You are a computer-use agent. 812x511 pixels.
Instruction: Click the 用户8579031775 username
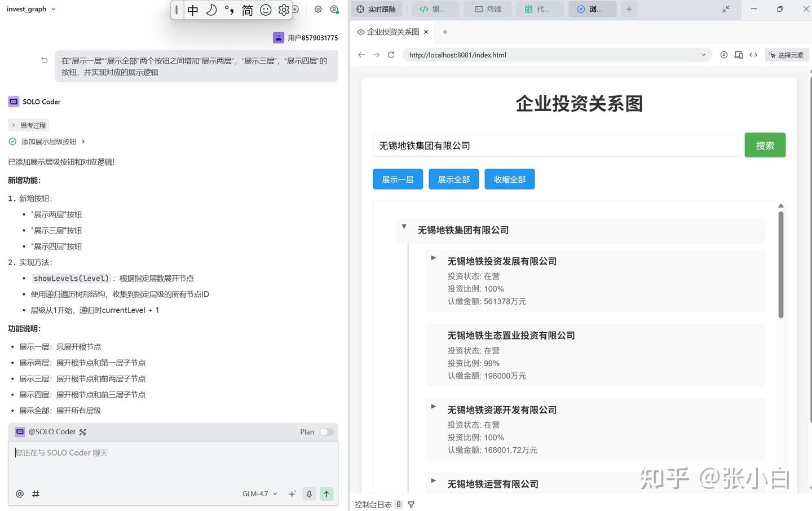point(312,38)
